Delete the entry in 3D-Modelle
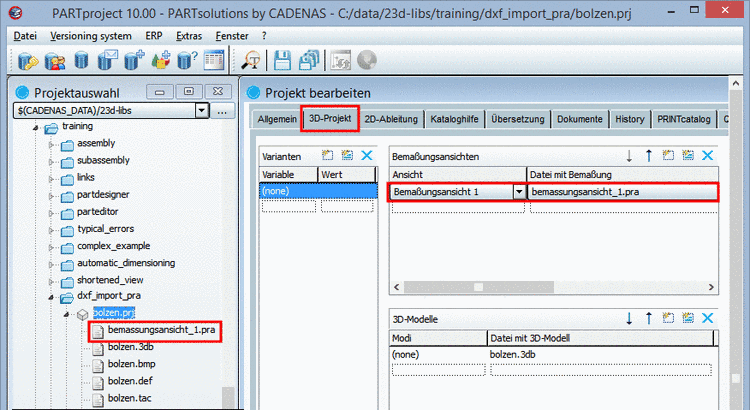 pos(707,318)
